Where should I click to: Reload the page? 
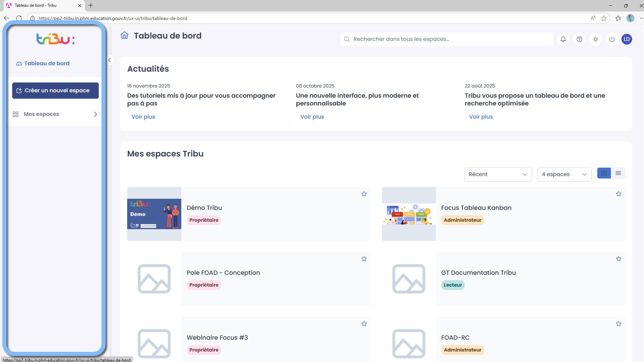[x=19, y=18]
